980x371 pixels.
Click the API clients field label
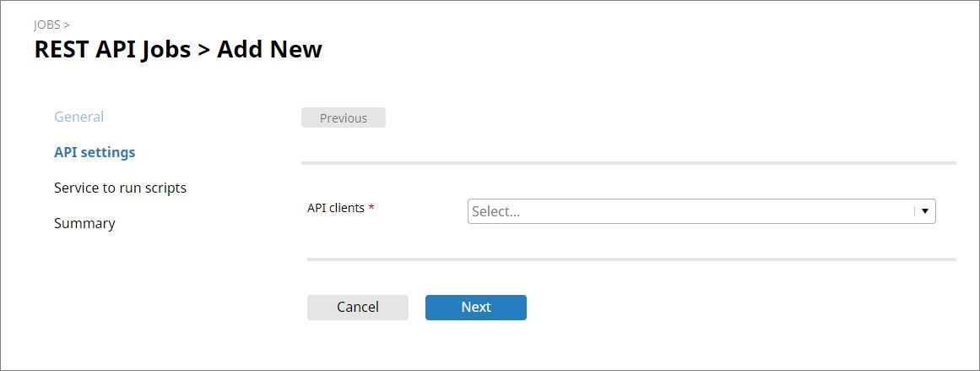(x=335, y=208)
